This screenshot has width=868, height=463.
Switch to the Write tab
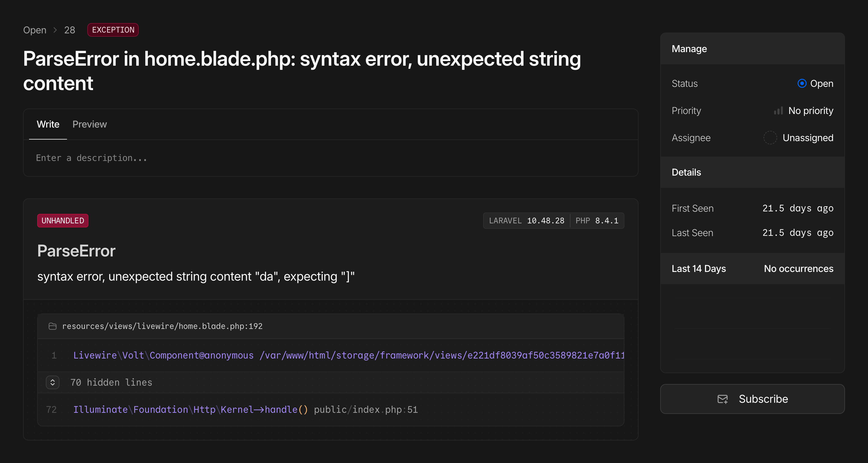48,124
